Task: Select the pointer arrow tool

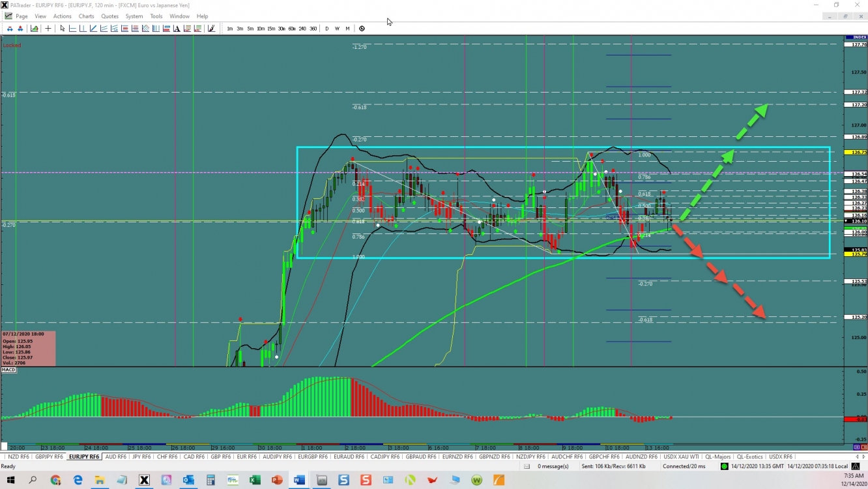Action: pyautogui.click(x=63, y=29)
